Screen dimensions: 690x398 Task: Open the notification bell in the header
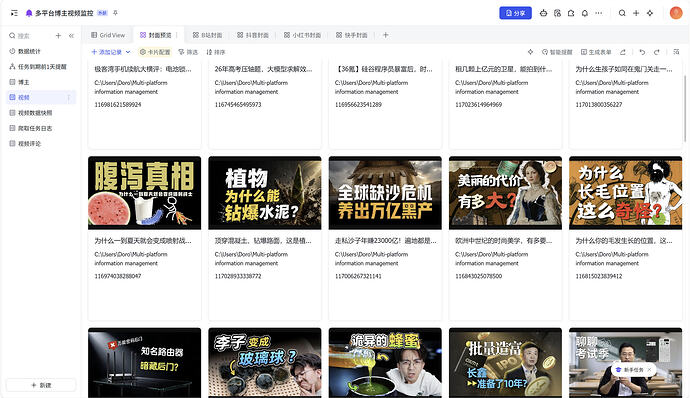pyautogui.click(x=584, y=13)
